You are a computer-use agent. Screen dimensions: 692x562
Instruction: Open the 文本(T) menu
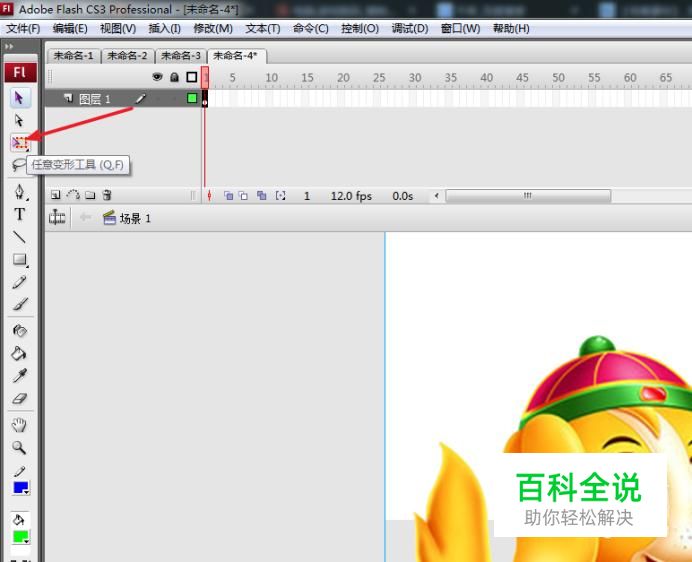(x=263, y=29)
